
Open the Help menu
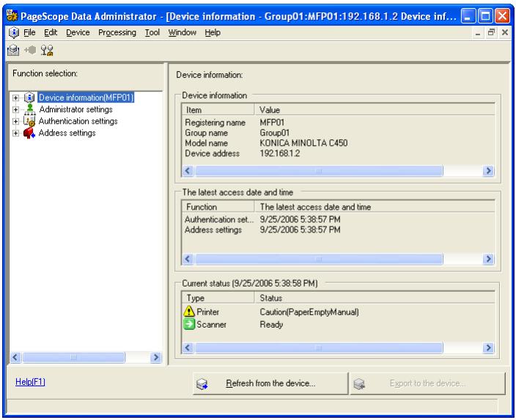pos(213,32)
